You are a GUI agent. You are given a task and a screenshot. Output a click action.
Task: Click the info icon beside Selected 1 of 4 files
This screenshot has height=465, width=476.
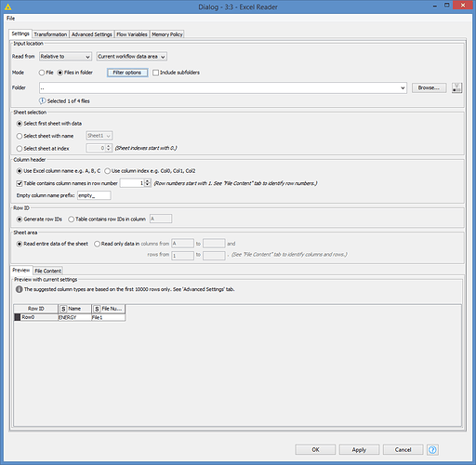(42, 100)
